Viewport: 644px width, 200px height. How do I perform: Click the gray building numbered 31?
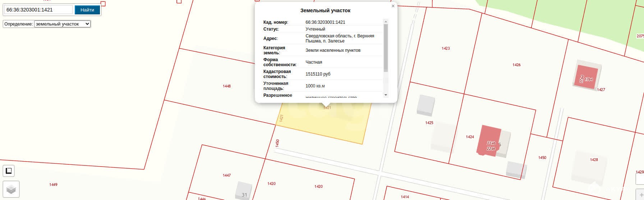(242, 191)
